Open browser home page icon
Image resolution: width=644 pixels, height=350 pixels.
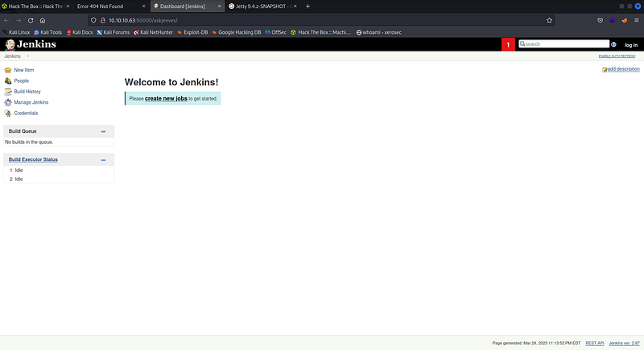click(x=43, y=20)
